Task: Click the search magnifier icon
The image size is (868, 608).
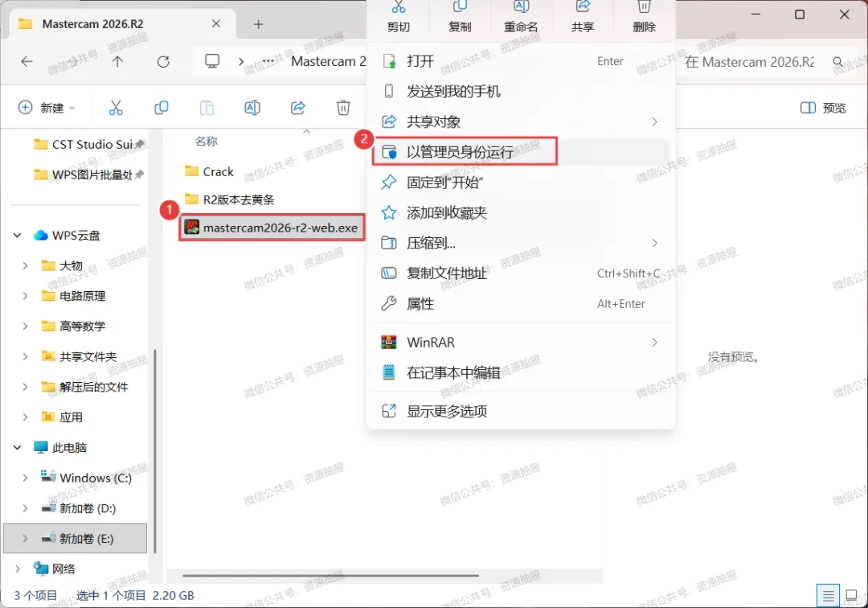Action: tap(838, 61)
